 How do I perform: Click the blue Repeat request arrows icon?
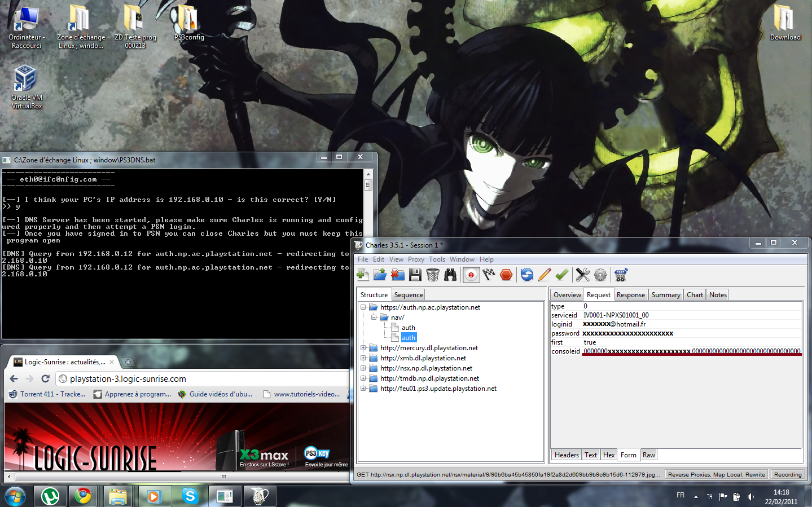527,275
